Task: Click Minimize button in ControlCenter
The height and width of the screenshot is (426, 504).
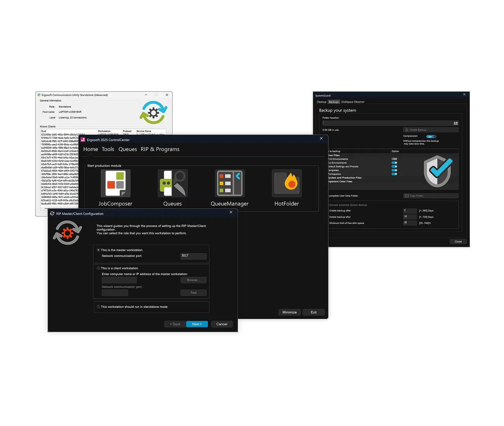Action: [x=290, y=312]
